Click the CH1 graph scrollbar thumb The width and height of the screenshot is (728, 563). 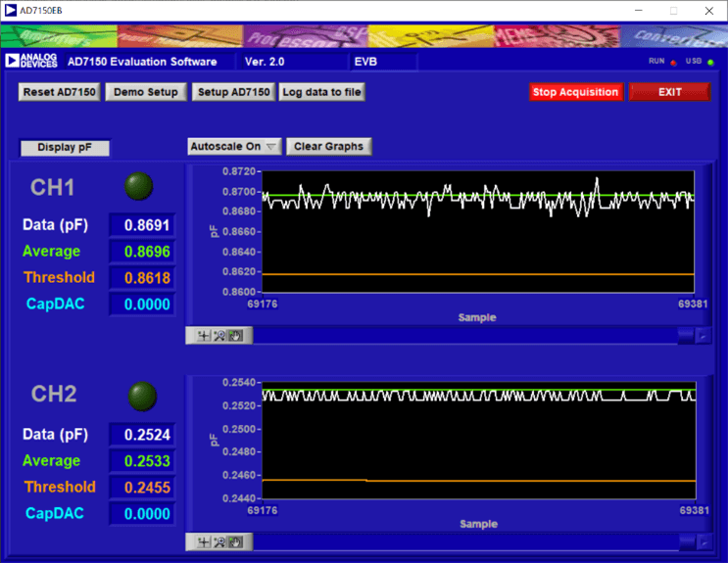point(686,335)
